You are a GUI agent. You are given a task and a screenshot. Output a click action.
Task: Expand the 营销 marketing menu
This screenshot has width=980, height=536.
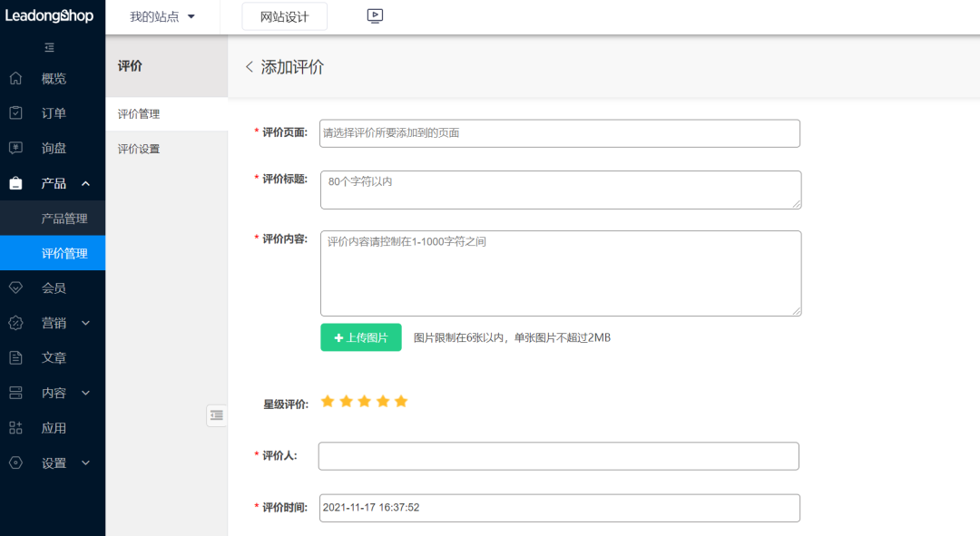point(85,323)
